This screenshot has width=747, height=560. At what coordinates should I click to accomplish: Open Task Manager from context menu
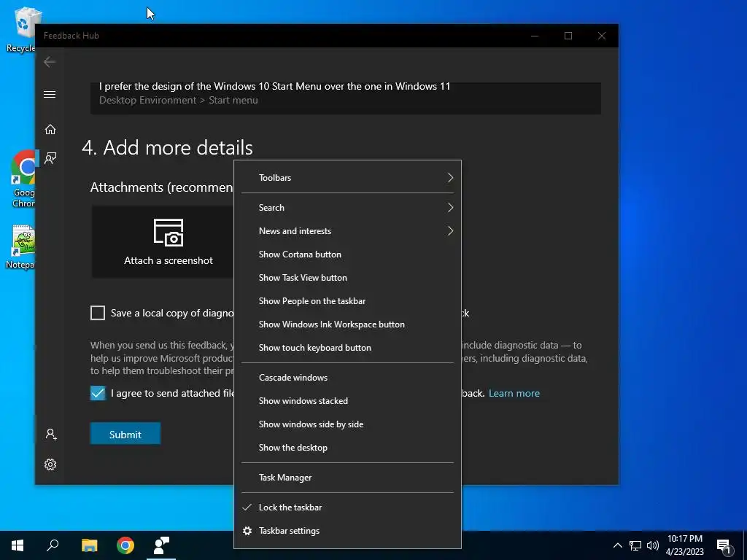point(347,478)
